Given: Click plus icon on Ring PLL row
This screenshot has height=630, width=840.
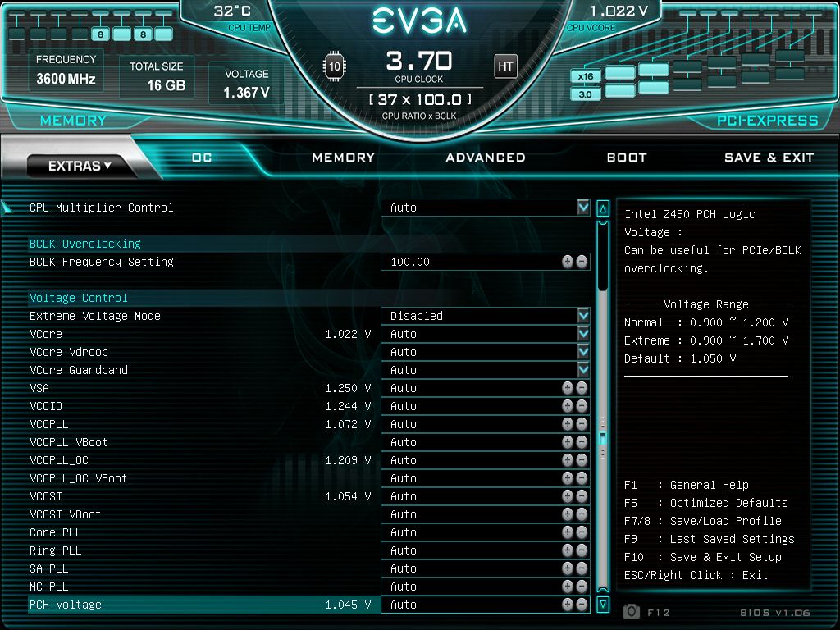Looking at the screenshot, I should tap(568, 550).
